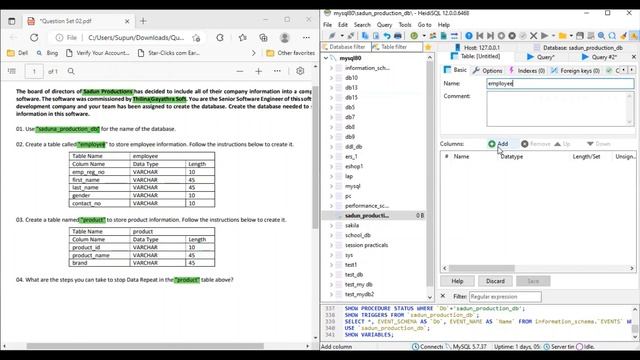This screenshot has height=360, width=640.
Task: Click the favorites star beside Table filter
Action: click(x=428, y=47)
